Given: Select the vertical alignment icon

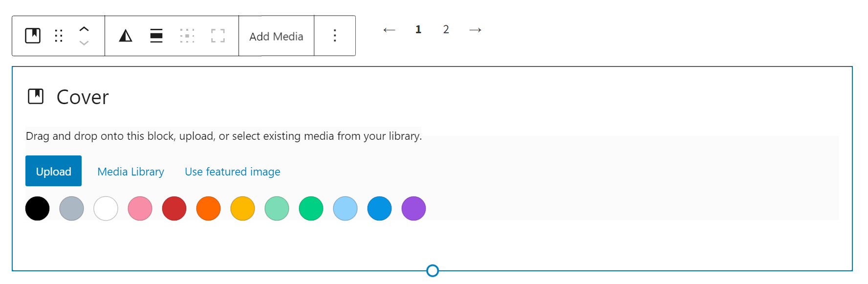Looking at the screenshot, I should tap(156, 36).
